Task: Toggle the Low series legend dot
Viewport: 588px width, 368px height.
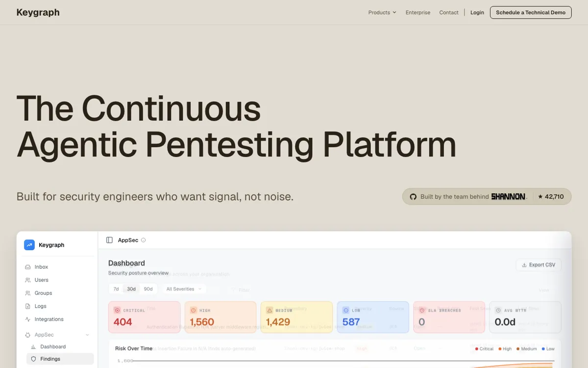Action: 543,349
